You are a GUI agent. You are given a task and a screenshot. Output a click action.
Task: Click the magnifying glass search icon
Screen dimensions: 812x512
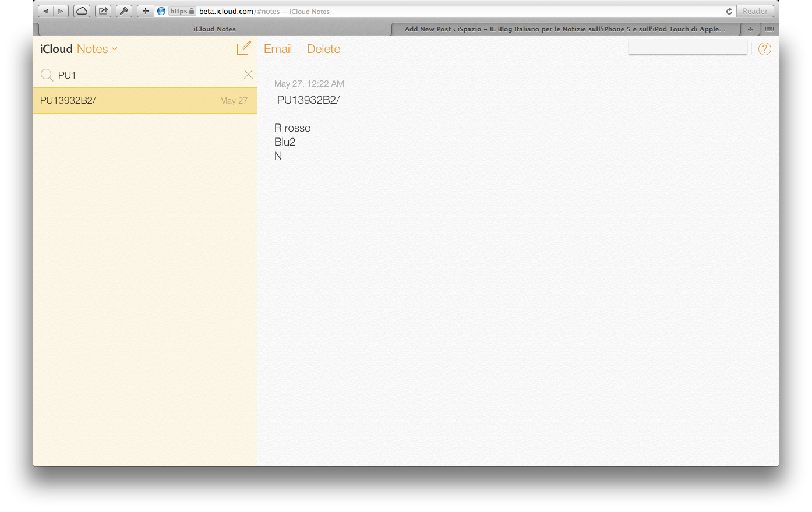point(47,75)
